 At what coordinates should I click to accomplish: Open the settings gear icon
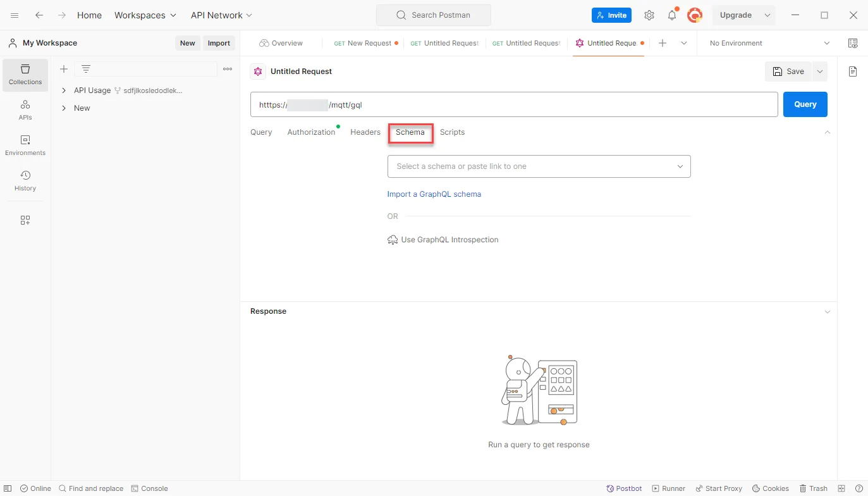649,15
